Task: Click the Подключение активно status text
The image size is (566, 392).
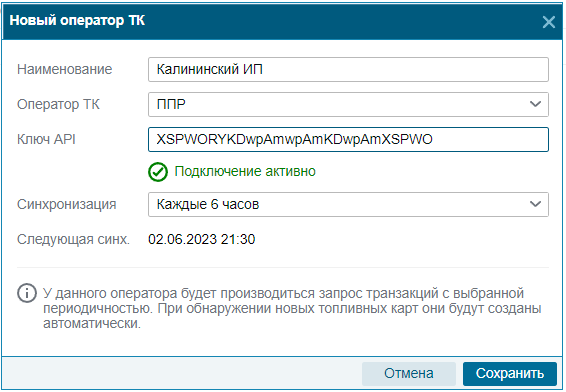Action: pos(245,171)
